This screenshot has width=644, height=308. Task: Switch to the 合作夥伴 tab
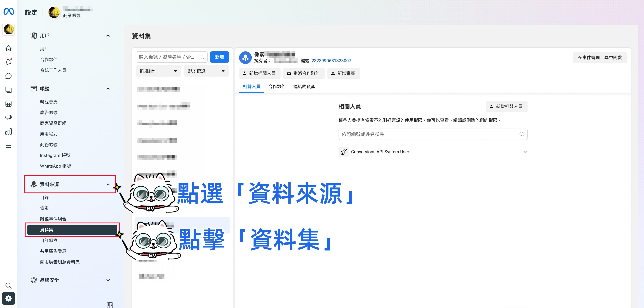[x=277, y=86]
